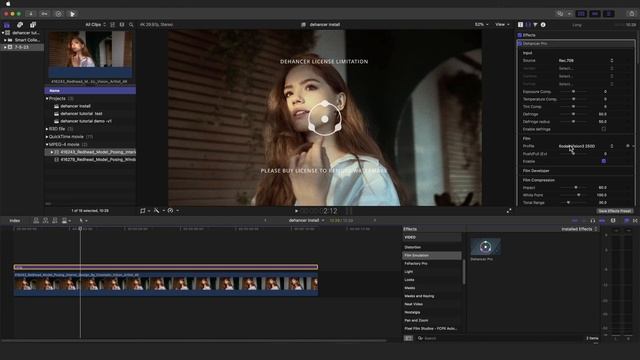Toggle the timeline Index button
The height and width of the screenshot is (360, 640).
coord(15,220)
